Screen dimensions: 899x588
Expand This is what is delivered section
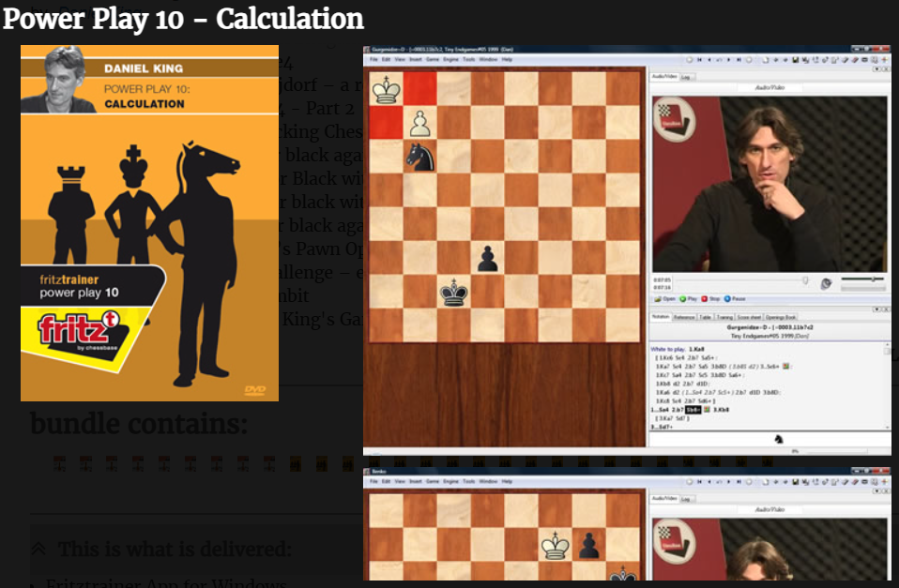click(39, 549)
